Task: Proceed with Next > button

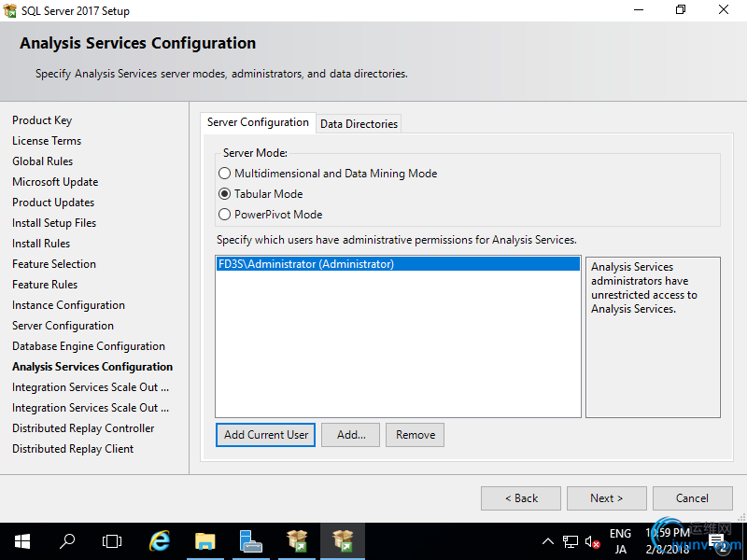Action: tap(606, 498)
